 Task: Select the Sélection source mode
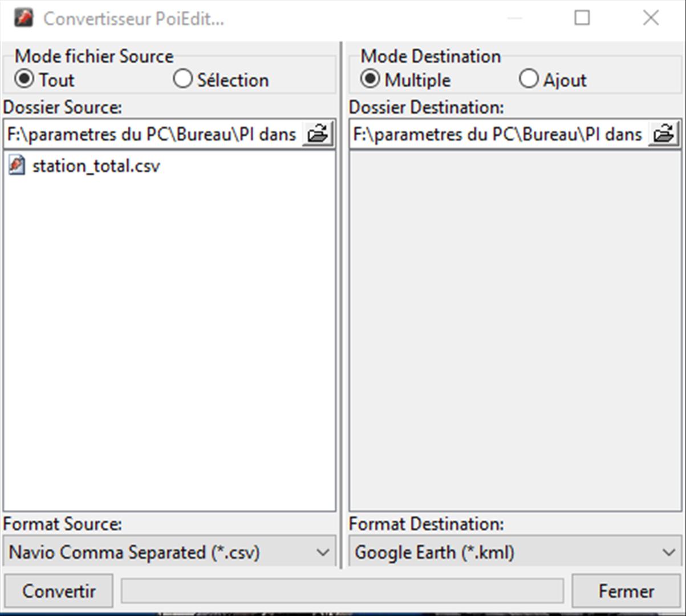coord(182,79)
